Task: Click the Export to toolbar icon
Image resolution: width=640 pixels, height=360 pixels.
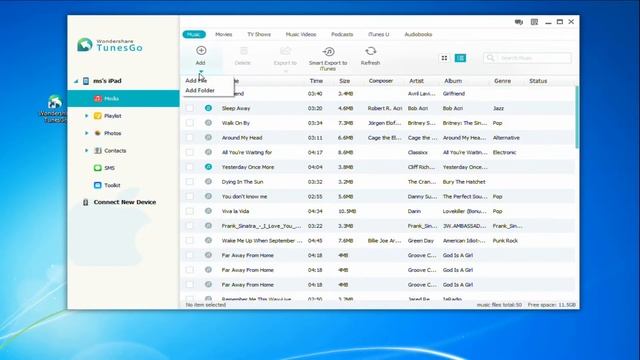Action: [285, 51]
